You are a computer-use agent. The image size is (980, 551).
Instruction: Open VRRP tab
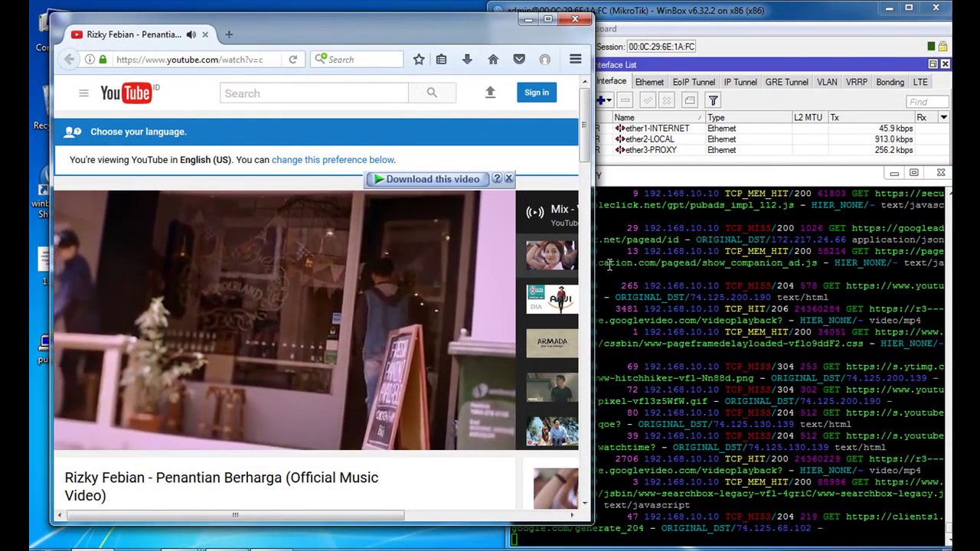point(857,82)
